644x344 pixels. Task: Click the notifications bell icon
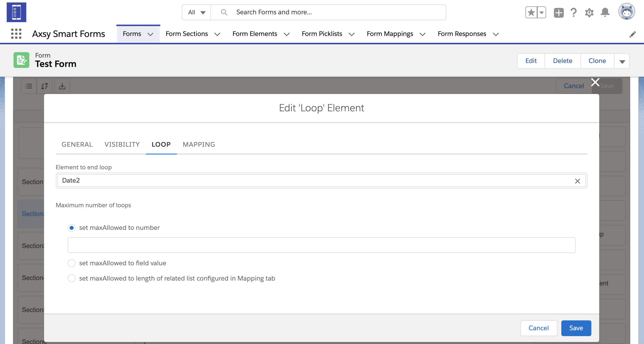coord(605,12)
